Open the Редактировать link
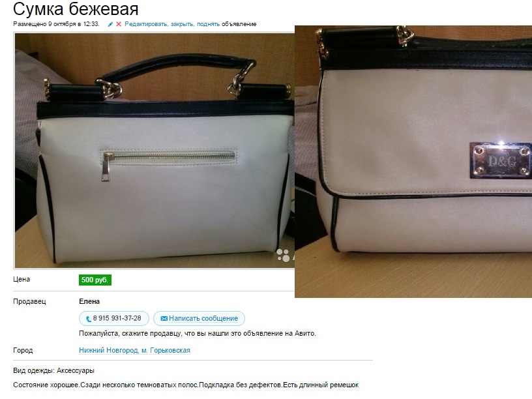Image resolution: width=532 pixels, height=399 pixels. (146, 24)
